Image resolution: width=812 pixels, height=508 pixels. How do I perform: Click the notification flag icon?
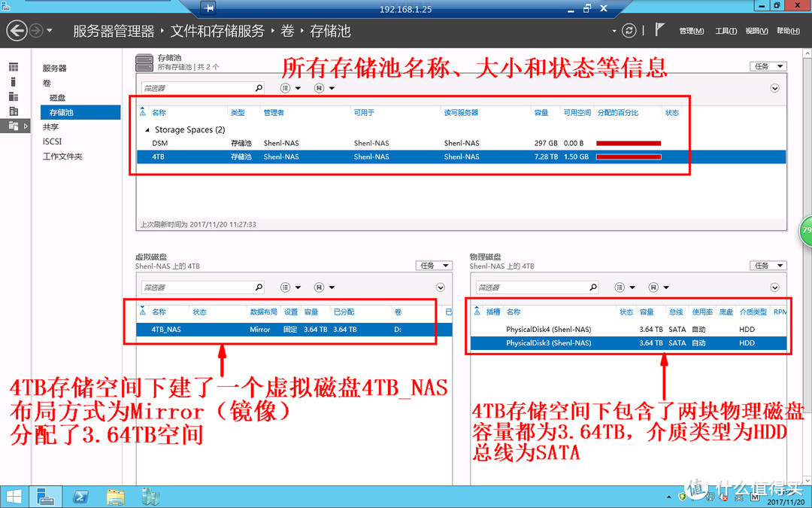click(x=659, y=30)
